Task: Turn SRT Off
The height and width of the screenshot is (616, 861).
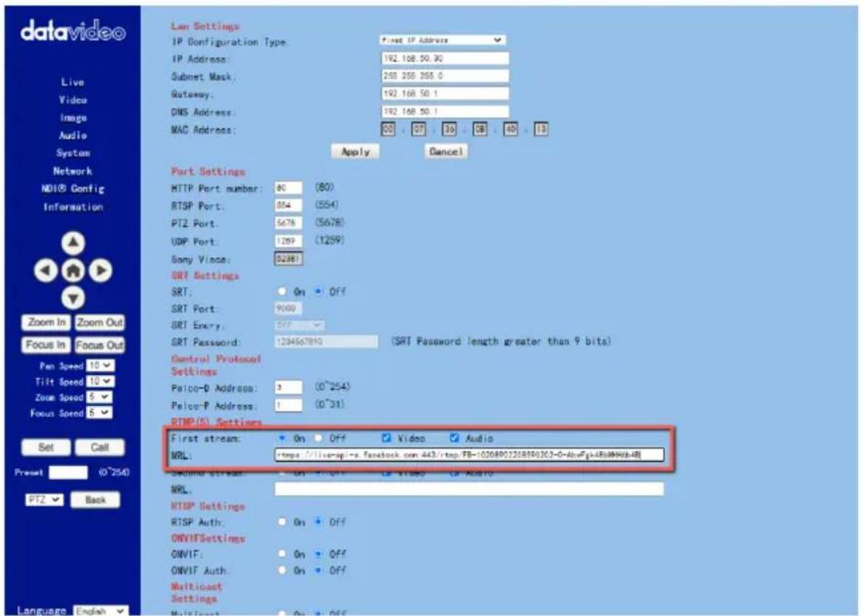Action: point(318,291)
